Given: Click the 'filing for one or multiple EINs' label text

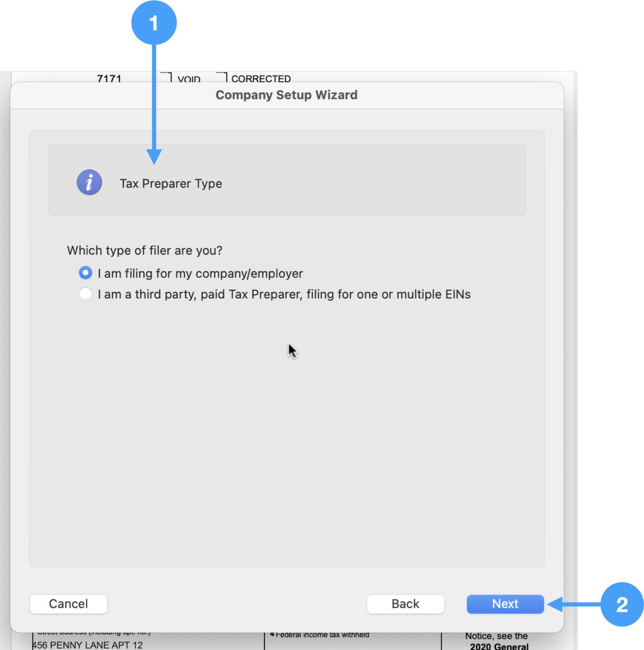Looking at the screenshot, I should tap(388, 294).
